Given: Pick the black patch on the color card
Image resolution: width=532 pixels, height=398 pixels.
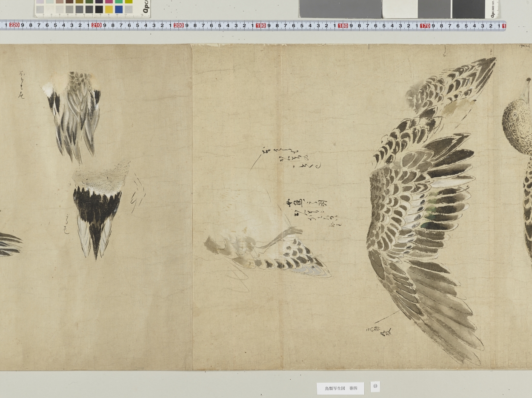Looking at the screenshot, I should tap(99, 9).
